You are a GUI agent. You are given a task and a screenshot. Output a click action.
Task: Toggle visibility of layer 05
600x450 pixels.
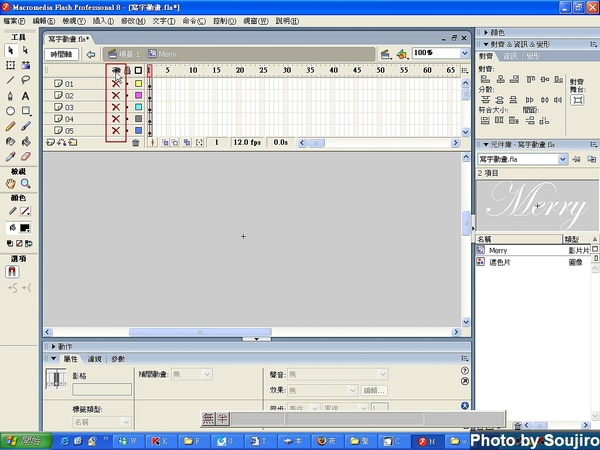tap(116, 130)
